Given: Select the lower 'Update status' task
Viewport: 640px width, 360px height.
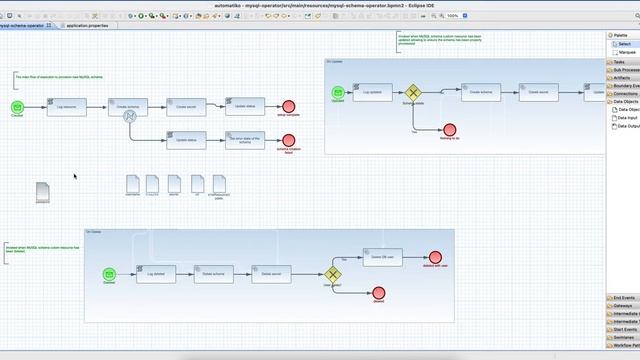Looking at the screenshot, I should point(186,140).
